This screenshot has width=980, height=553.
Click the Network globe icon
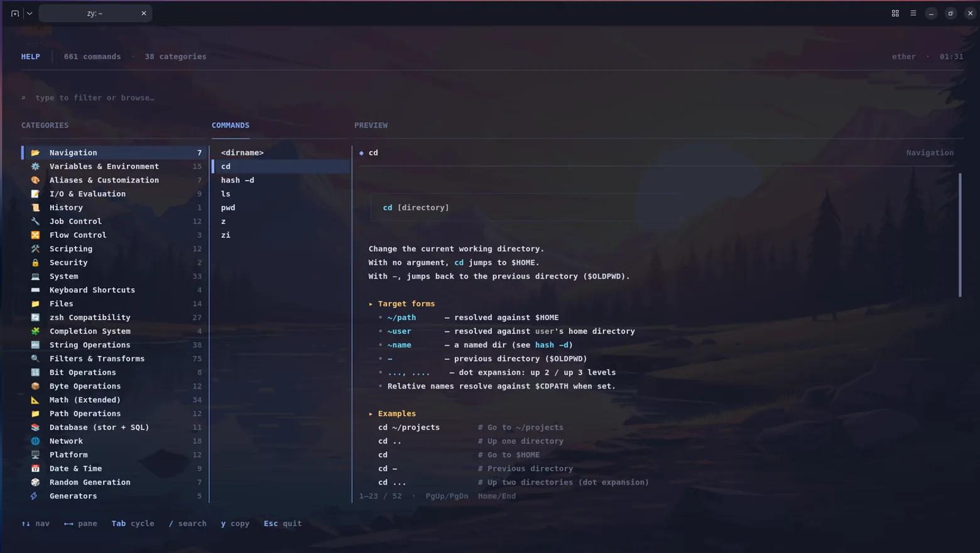click(x=35, y=441)
